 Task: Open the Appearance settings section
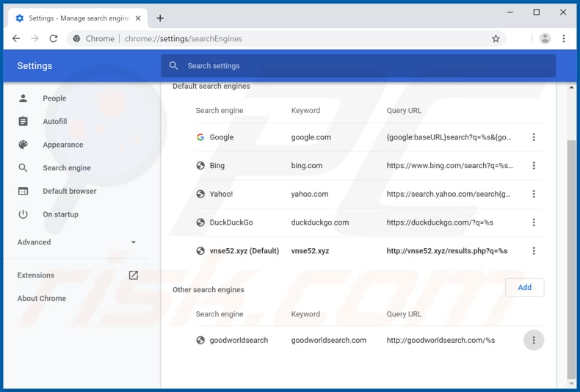63,145
